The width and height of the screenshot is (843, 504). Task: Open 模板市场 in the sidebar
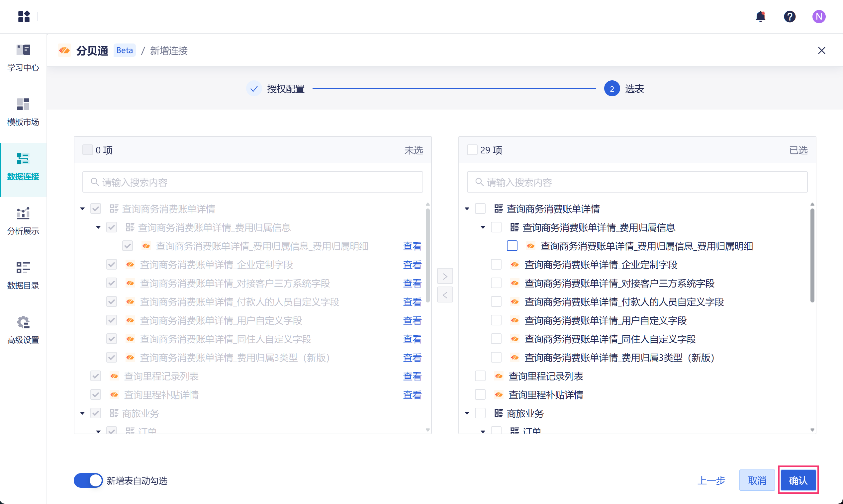[23, 112]
